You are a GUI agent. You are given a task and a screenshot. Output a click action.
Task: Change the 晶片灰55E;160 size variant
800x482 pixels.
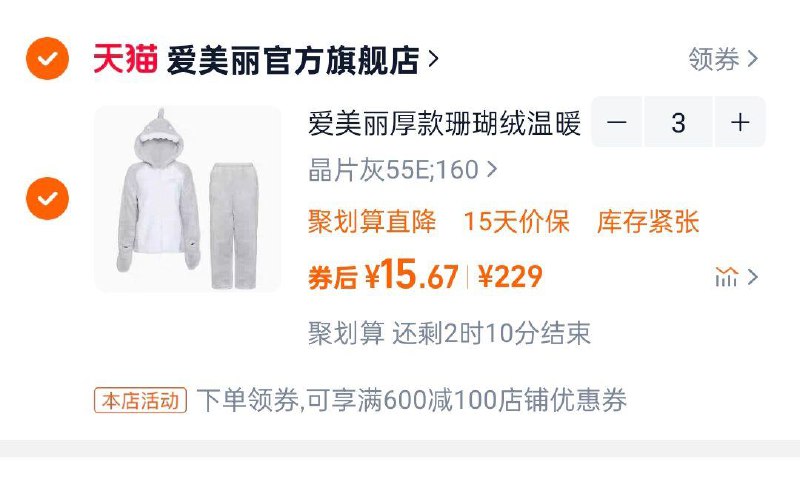coord(393,170)
